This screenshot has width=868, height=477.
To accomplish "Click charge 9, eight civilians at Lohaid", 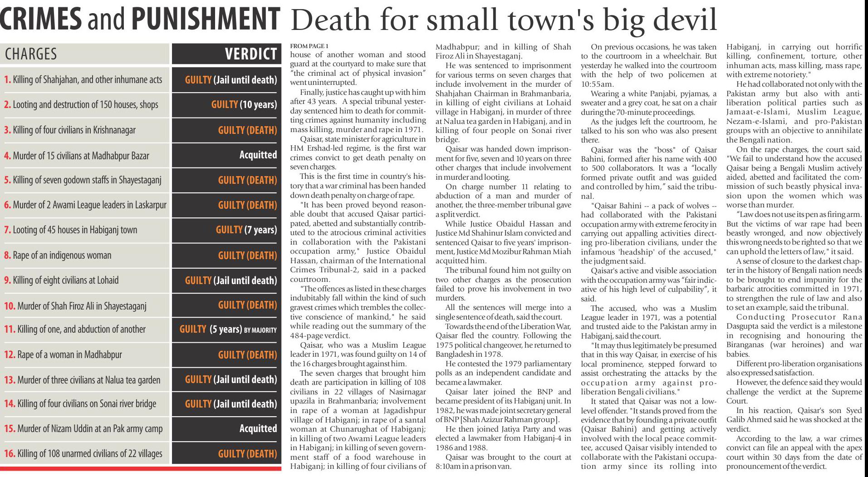I will [61, 280].
